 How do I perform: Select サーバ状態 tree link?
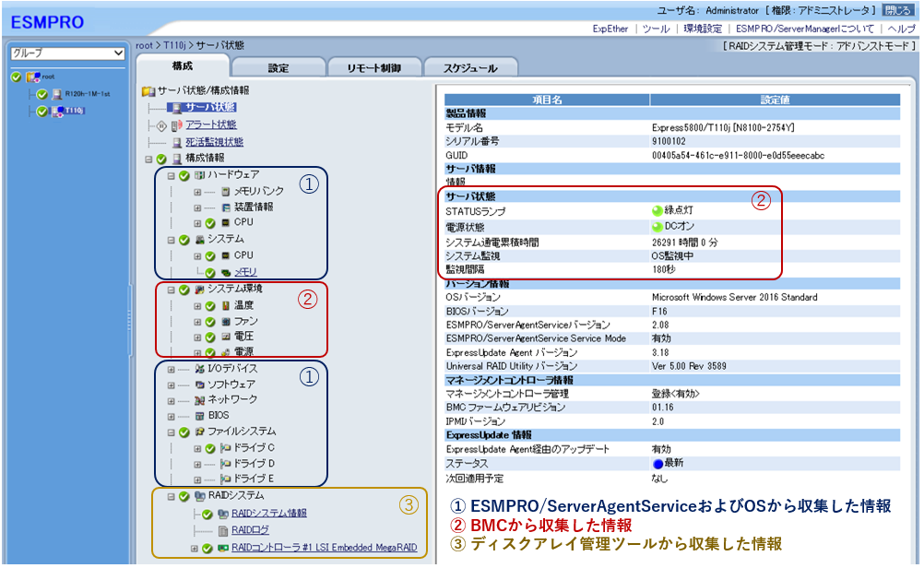[210, 107]
